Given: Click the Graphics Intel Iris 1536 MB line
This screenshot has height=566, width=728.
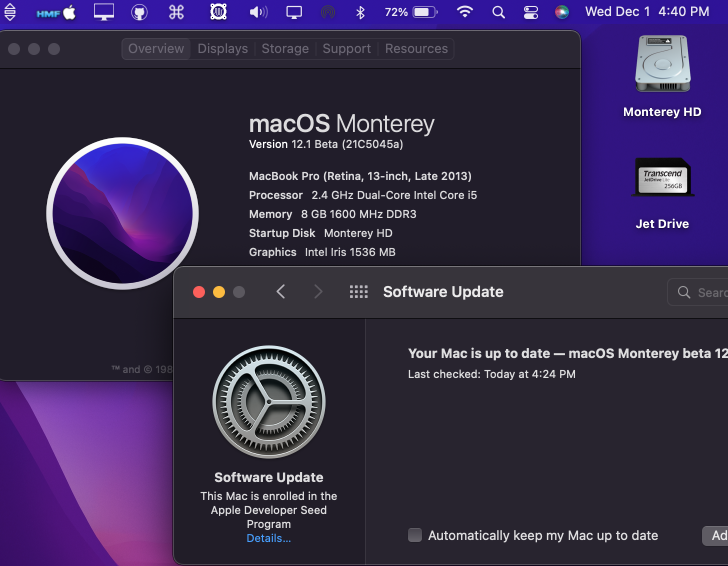Looking at the screenshot, I should [322, 252].
